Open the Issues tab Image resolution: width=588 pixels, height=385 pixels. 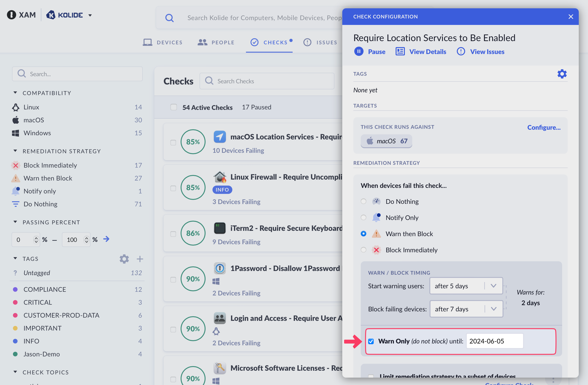point(320,42)
